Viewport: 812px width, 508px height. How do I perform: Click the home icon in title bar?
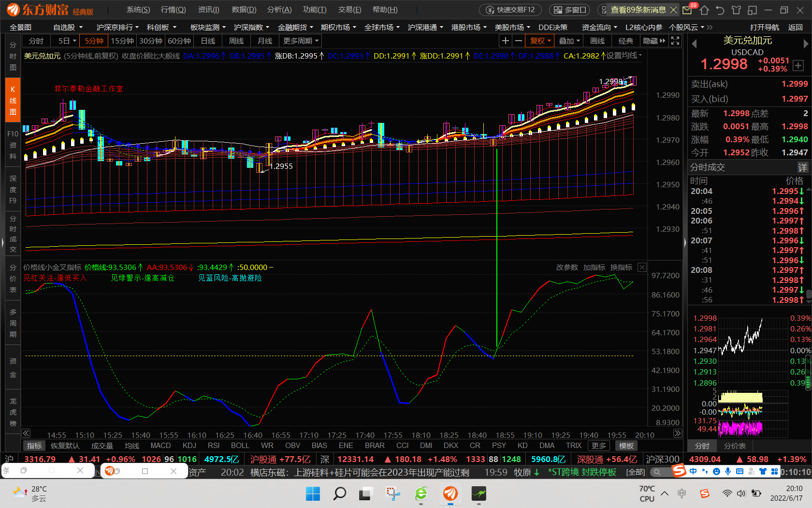coord(704,10)
